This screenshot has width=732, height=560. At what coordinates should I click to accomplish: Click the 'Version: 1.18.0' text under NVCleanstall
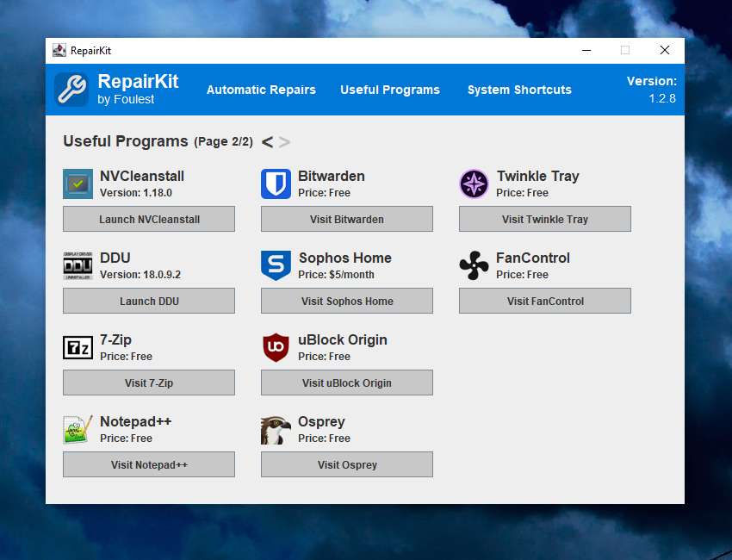click(136, 193)
